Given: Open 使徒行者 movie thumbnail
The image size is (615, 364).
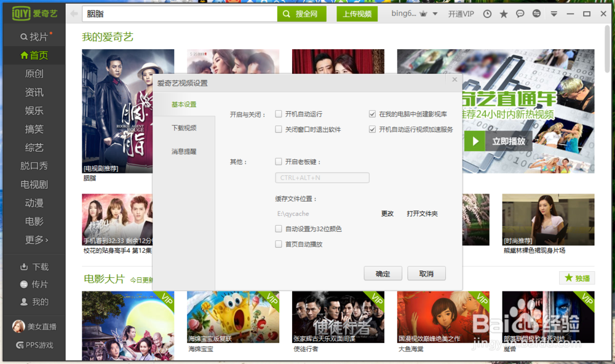Looking at the screenshot, I should click(x=338, y=317).
